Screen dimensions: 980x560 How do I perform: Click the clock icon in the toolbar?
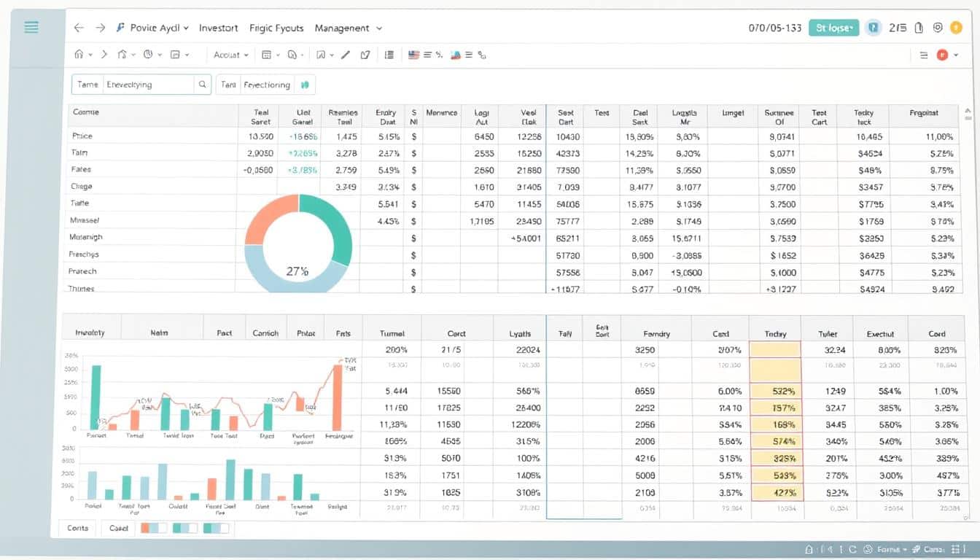[x=148, y=55]
